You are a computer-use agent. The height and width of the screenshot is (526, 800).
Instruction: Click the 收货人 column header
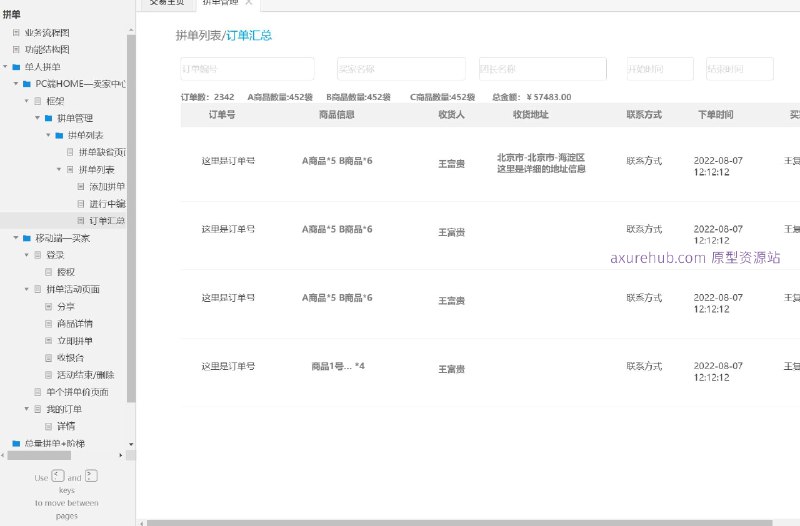[x=452, y=115]
